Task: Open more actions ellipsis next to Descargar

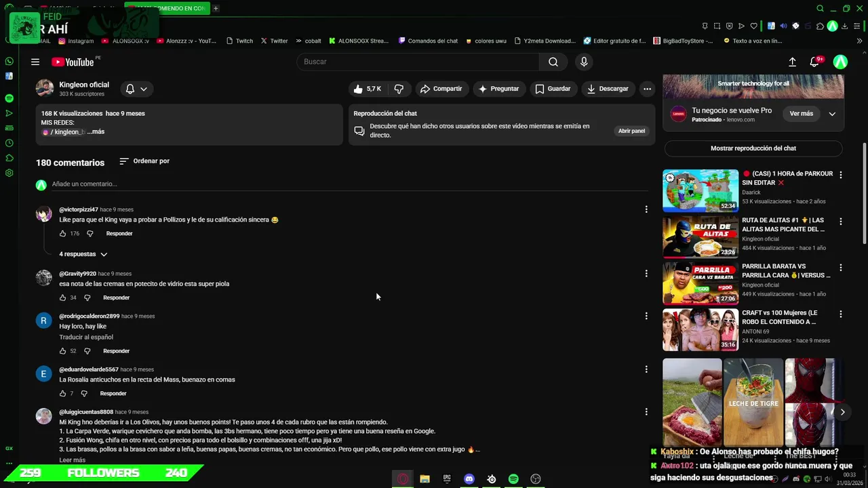Action: point(647,89)
